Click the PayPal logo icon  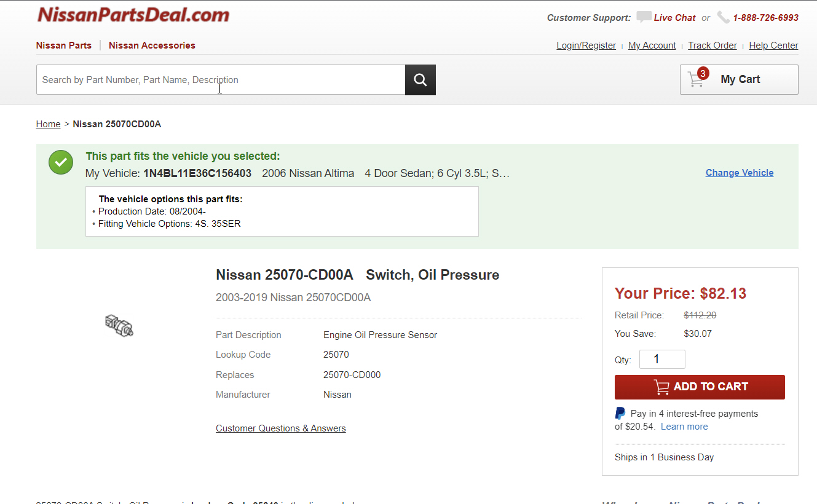coord(620,414)
